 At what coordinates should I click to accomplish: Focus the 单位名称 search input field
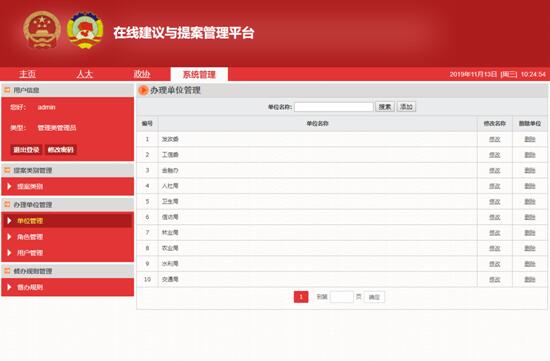[334, 107]
